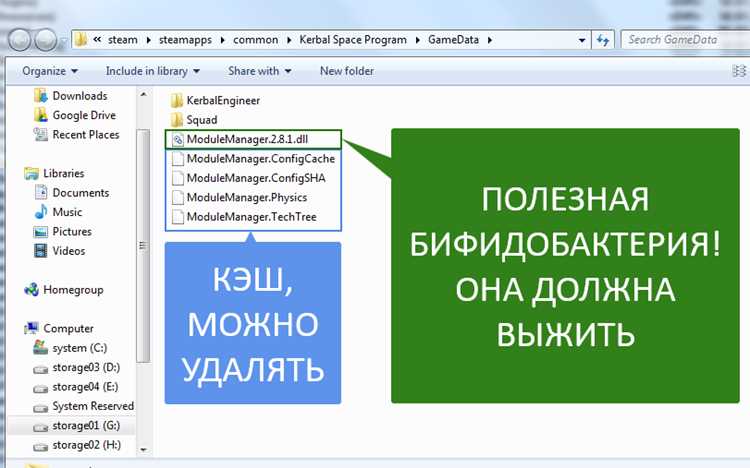This screenshot has height=468, width=750.
Task: Open the Pictures library
Action: tap(72, 232)
